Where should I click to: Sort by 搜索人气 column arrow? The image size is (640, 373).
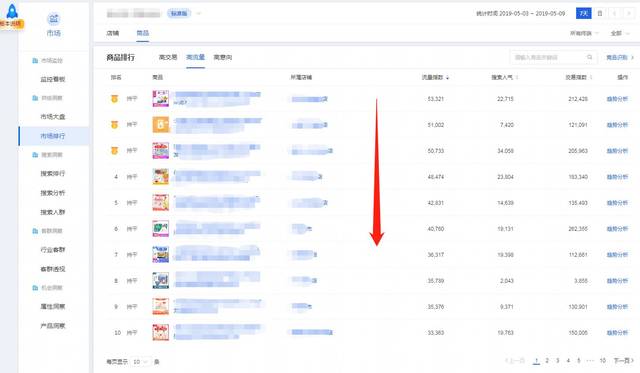[517, 78]
